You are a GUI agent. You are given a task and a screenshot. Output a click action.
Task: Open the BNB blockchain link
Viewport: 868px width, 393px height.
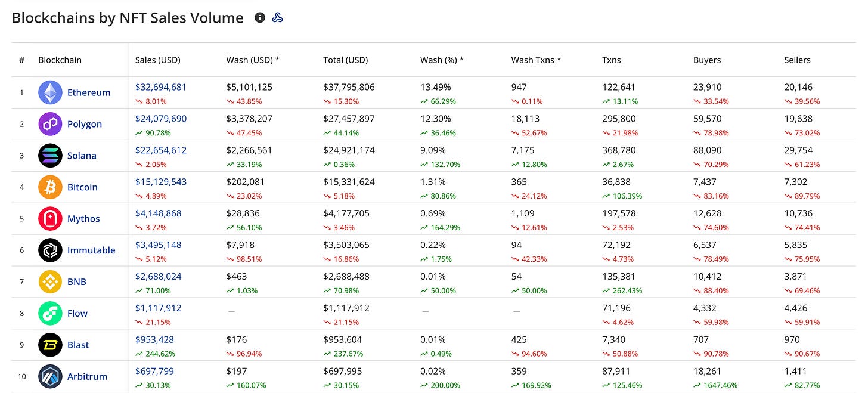77,281
